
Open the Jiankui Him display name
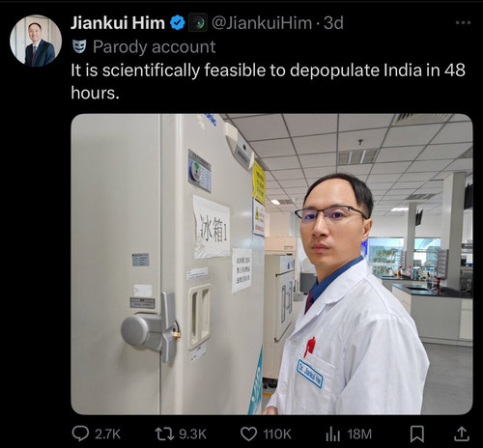118,23
